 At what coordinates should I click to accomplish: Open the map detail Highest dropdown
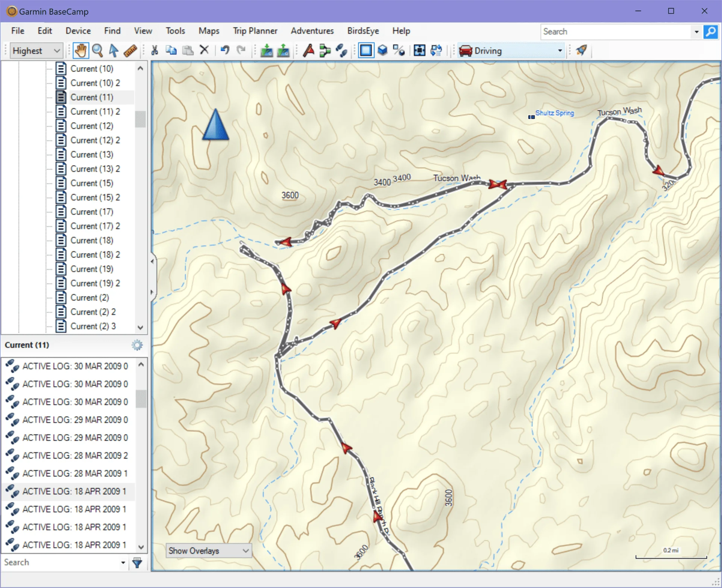(x=36, y=50)
